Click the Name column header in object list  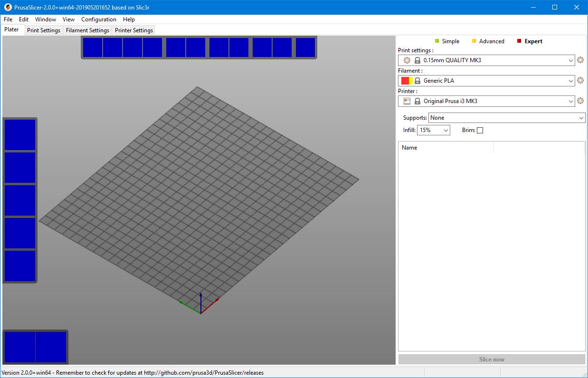446,148
